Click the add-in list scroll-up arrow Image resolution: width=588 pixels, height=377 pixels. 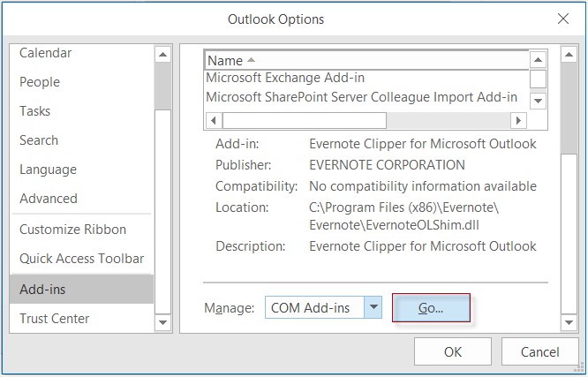539,60
